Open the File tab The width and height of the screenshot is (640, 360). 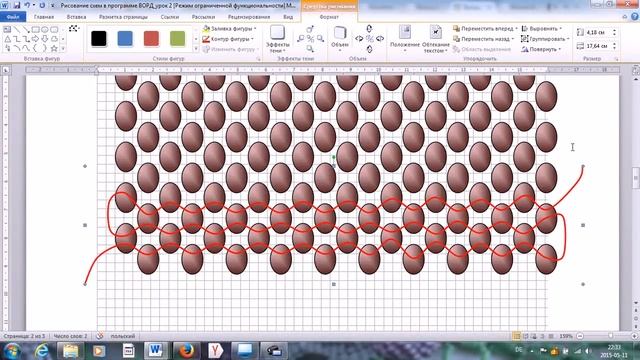click(x=13, y=17)
